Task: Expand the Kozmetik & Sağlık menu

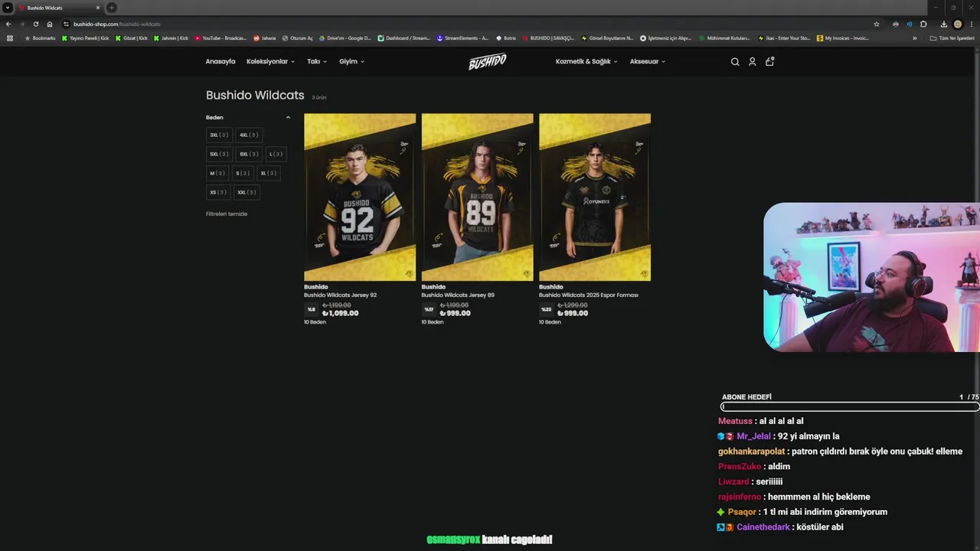Action: [x=586, y=61]
